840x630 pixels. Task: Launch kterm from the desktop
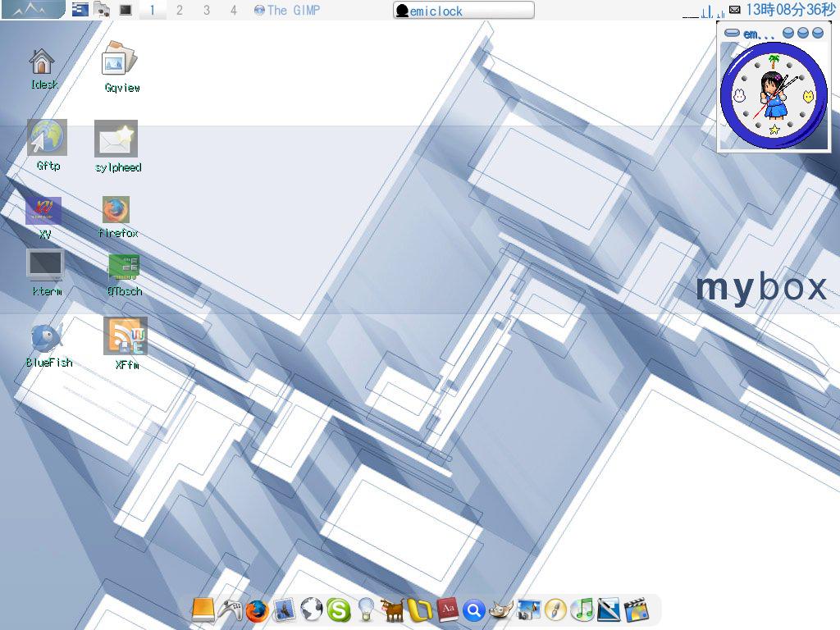pyautogui.click(x=45, y=267)
